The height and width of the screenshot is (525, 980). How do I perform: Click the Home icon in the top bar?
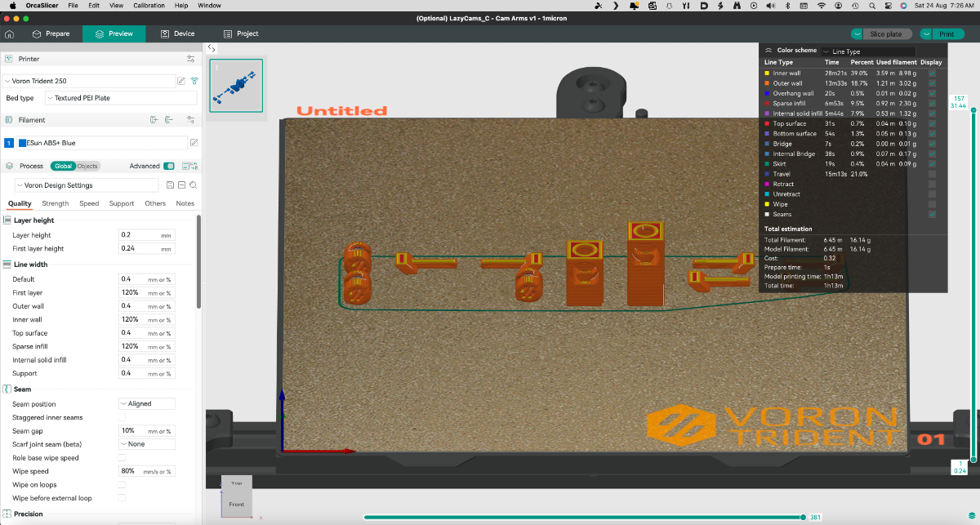[x=10, y=34]
